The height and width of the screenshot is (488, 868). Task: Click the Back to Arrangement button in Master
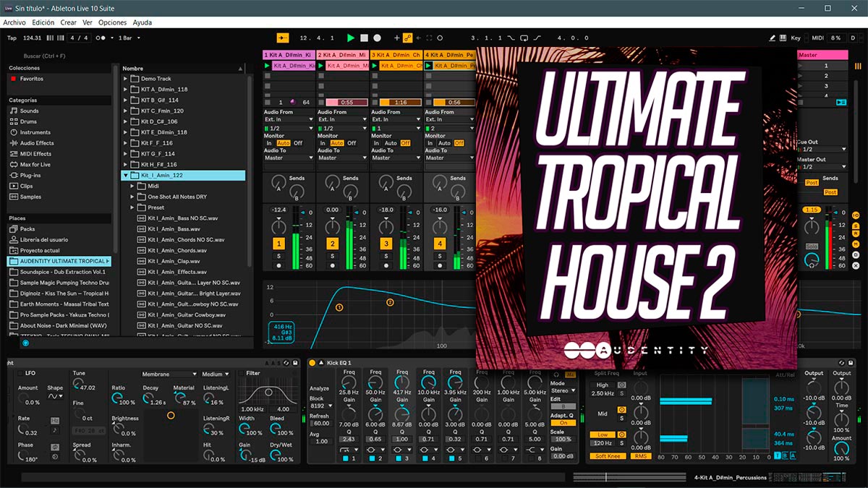pos(841,102)
